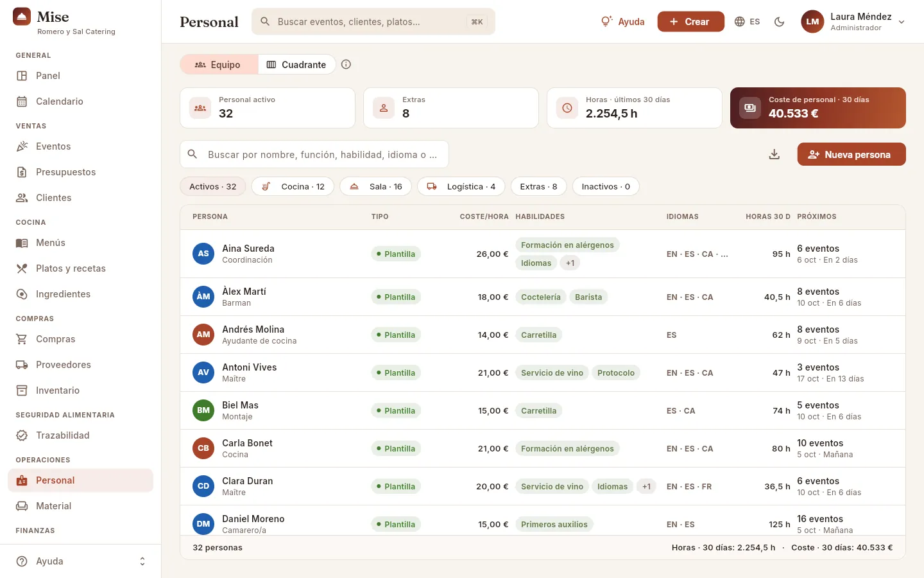Image resolution: width=924 pixels, height=578 pixels.
Task: Go to Eventos in the sidebar
Action: pyautogui.click(x=80, y=146)
